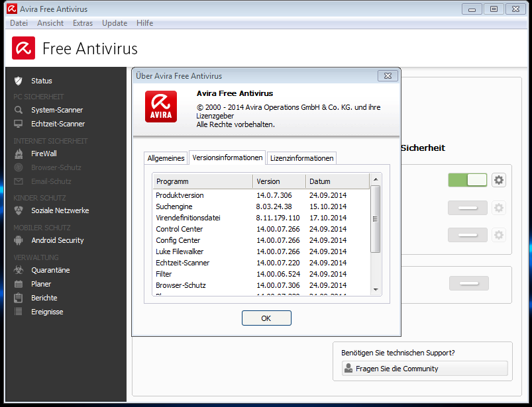Turn off the green enabled protection toggle
532x407 pixels.
[468, 180]
